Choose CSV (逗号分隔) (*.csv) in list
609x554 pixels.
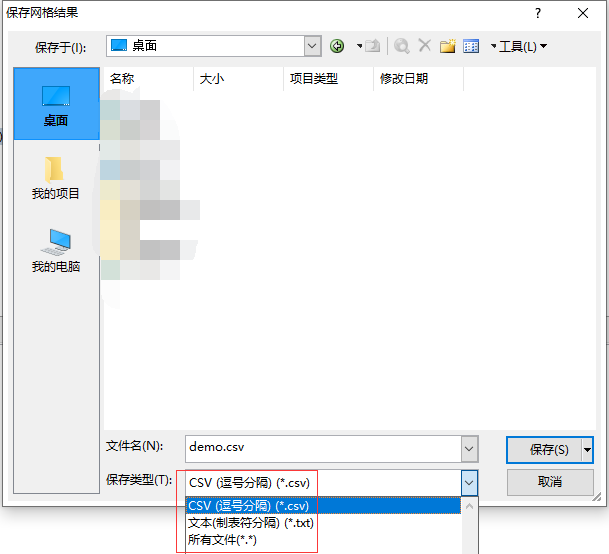click(x=323, y=506)
